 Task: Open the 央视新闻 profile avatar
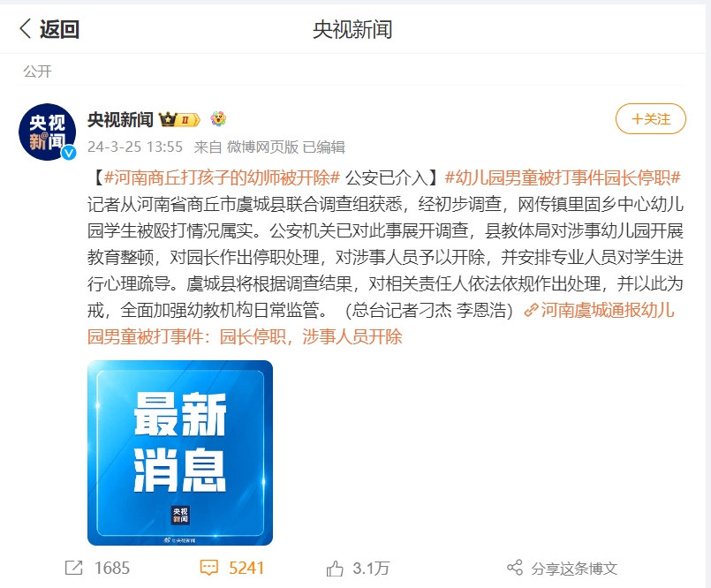pos(47,132)
